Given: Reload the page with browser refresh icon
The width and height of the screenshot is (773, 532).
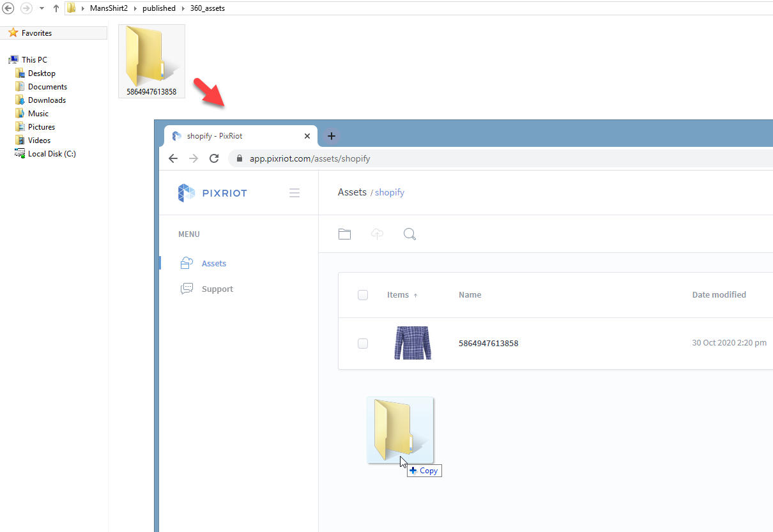Looking at the screenshot, I should pos(215,158).
